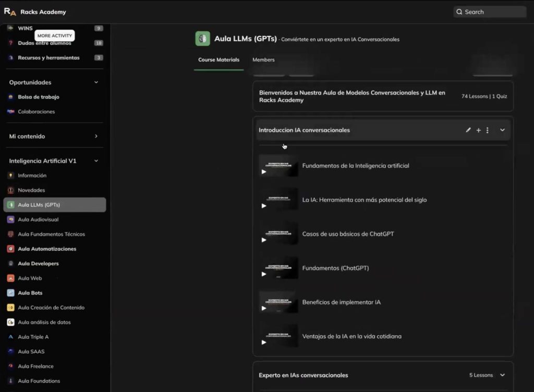Open the three-dot options menu of Introduccion section

[x=487, y=130]
